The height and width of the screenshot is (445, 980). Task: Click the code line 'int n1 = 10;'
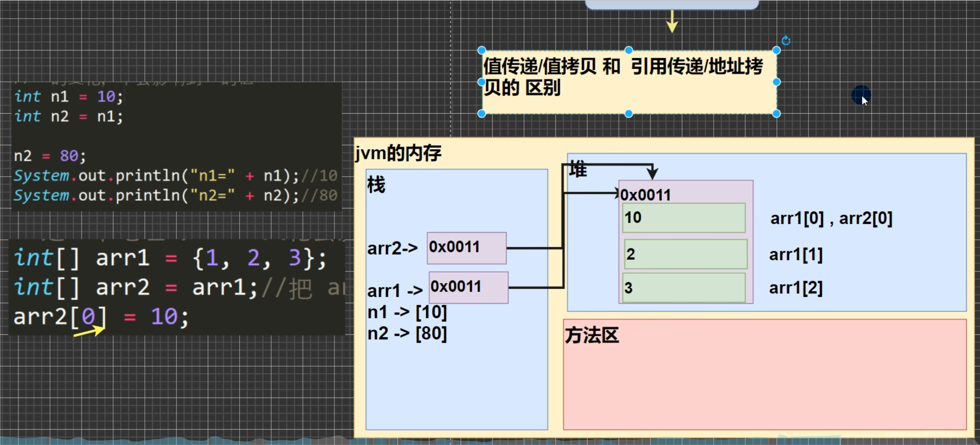pyautogui.click(x=69, y=96)
